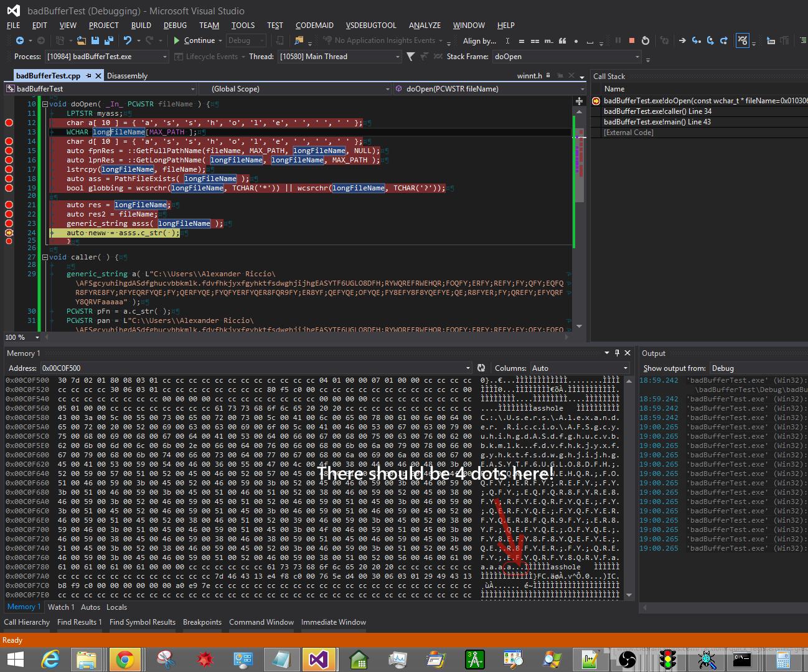Open the DEBUG menu
The height and width of the screenshot is (672, 808).
tap(175, 26)
